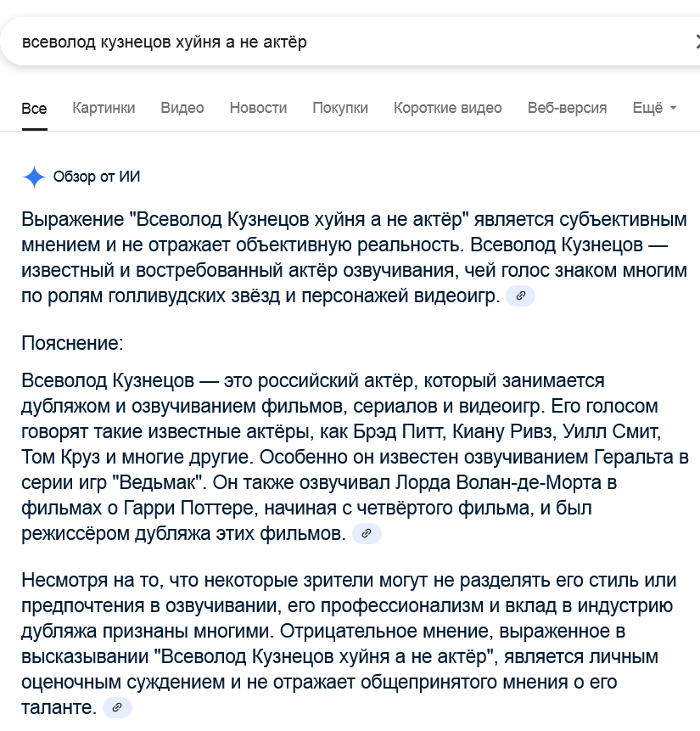Click the first paragraph starting with Выражение

pyautogui.click(x=354, y=257)
